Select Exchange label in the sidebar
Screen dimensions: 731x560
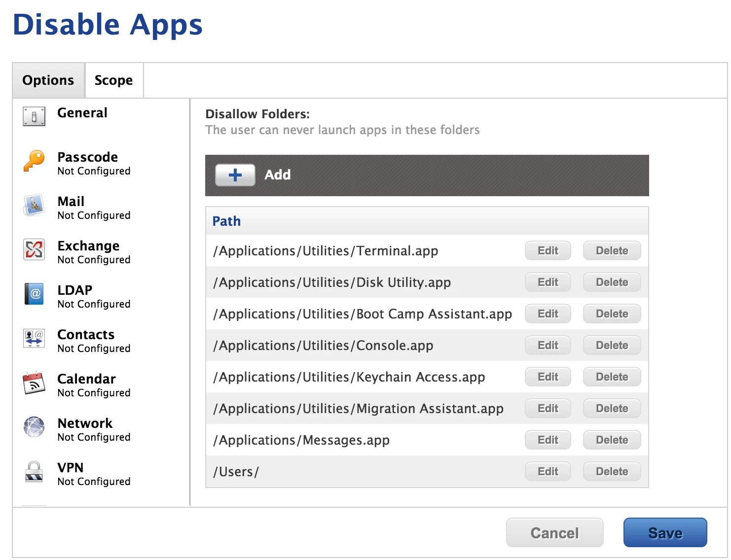(89, 246)
